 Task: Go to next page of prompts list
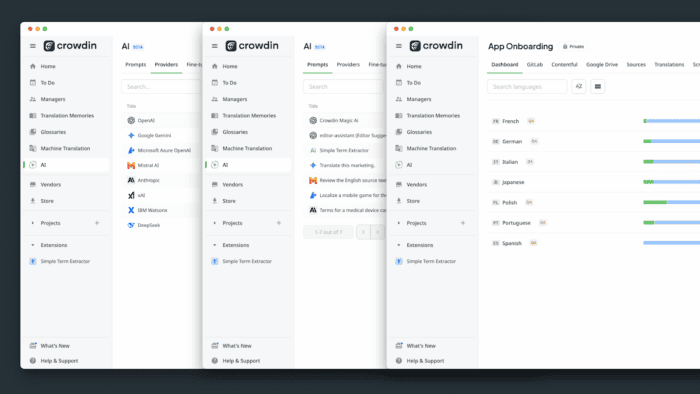[x=378, y=232]
